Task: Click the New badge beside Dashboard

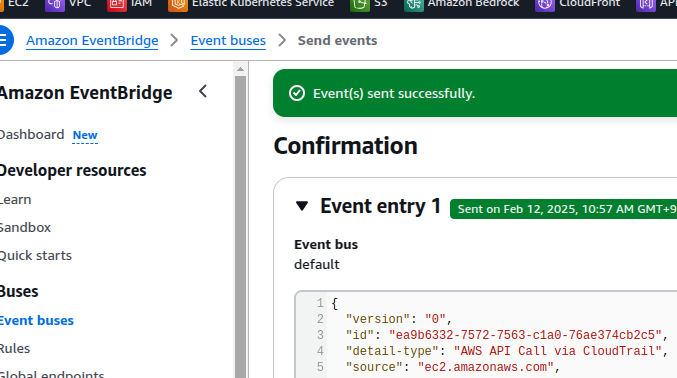Action: click(x=85, y=135)
